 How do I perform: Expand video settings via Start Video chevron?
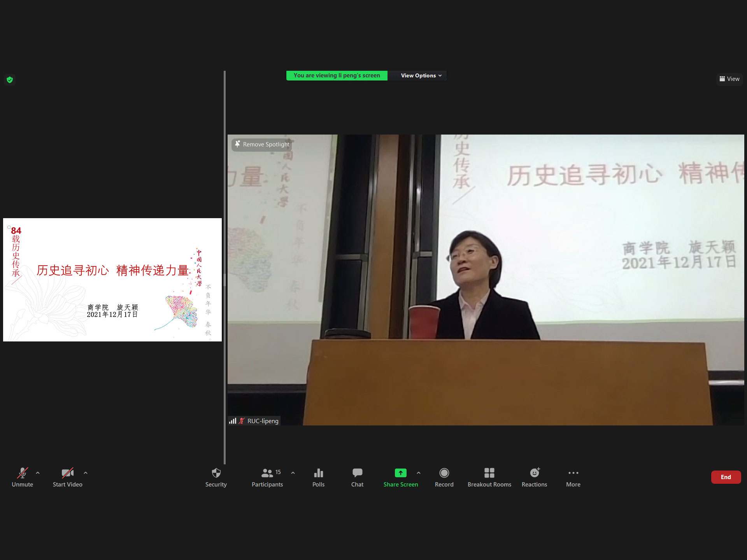(86, 473)
